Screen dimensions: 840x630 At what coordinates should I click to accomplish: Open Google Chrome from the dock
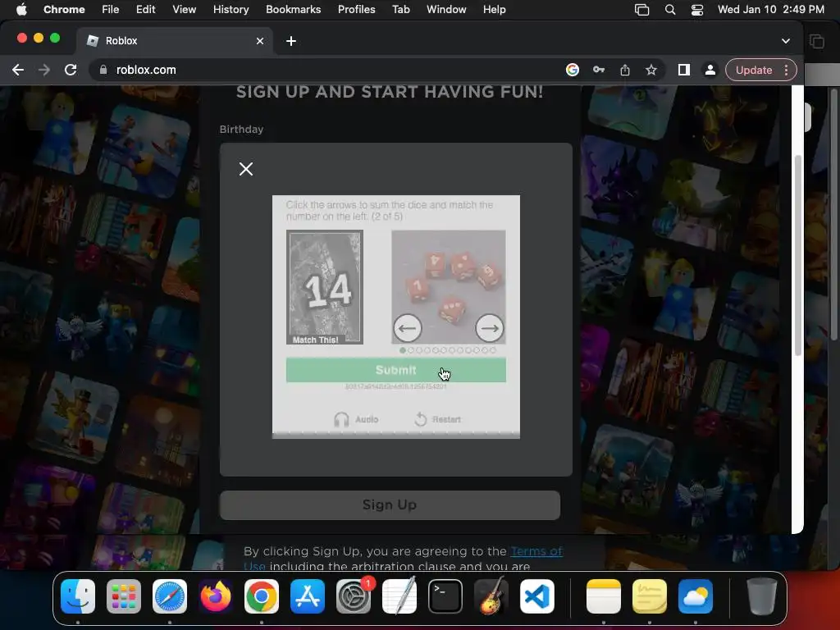pos(262,596)
